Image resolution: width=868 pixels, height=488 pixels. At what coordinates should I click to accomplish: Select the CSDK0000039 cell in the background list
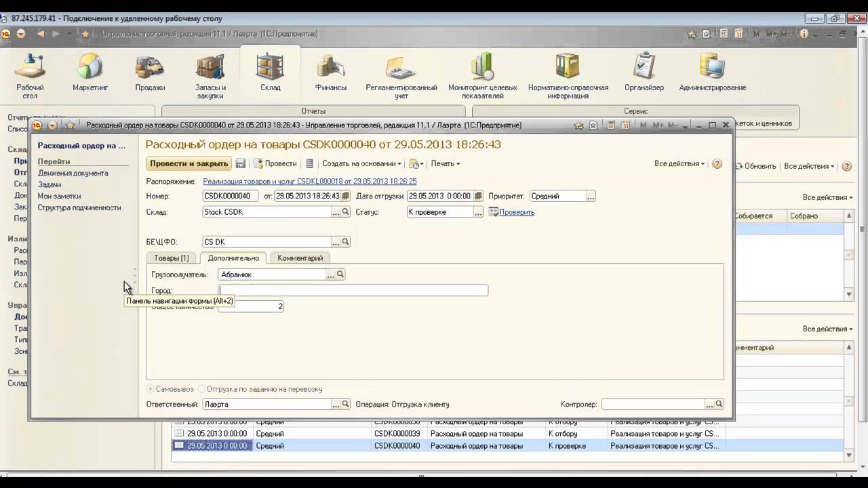pyautogui.click(x=399, y=434)
